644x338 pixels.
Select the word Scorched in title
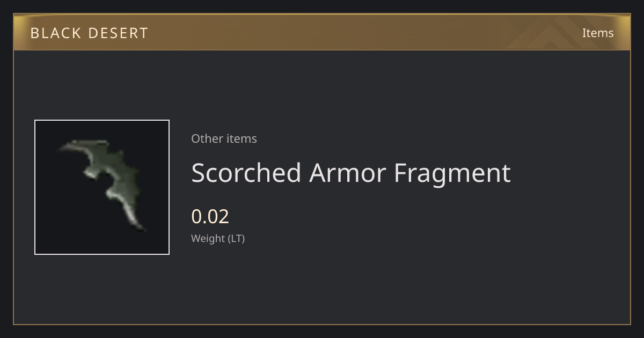(246, 173)
